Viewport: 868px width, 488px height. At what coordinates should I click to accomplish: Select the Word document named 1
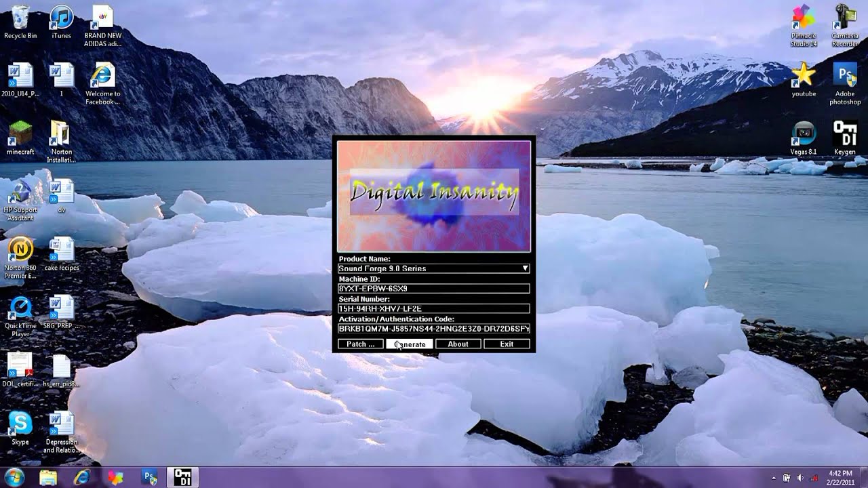(x=61, y=80)
